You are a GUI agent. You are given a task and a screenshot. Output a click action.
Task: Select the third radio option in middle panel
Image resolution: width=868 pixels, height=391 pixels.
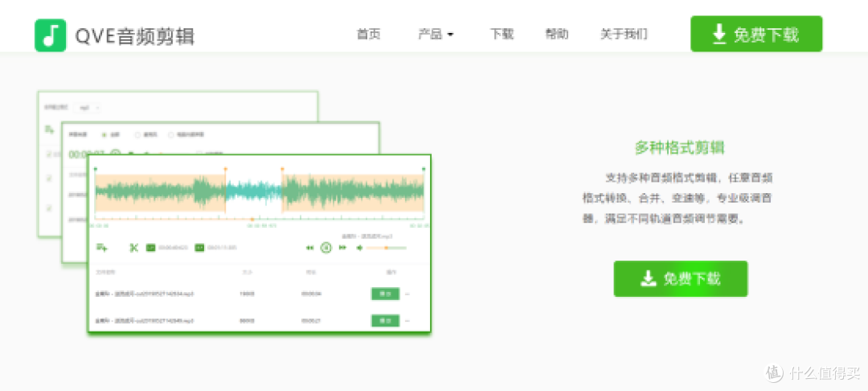click(170, 134)
